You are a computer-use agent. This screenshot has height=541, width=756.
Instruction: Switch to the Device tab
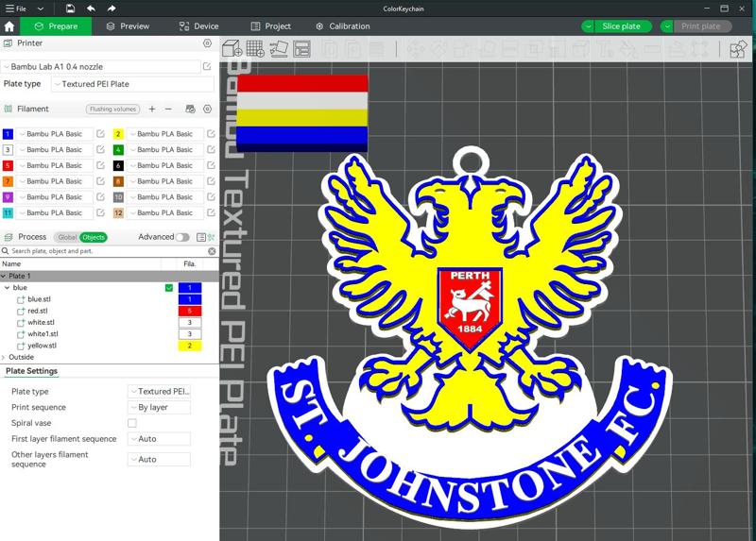click(198, 26)
